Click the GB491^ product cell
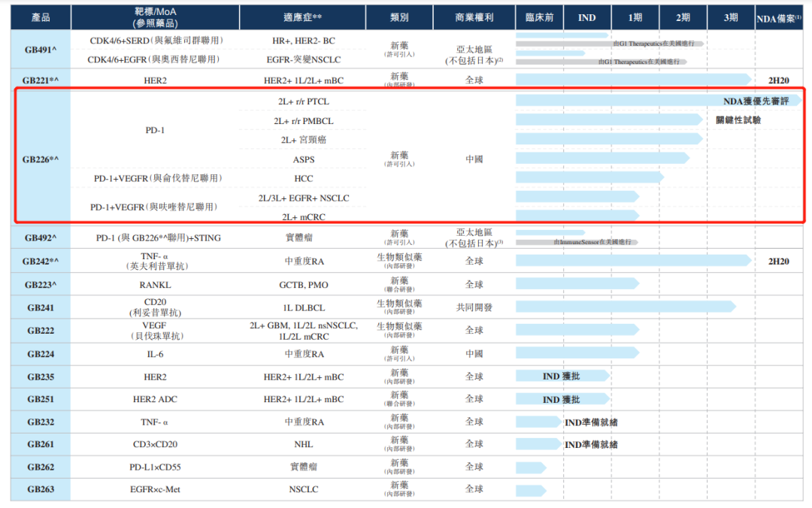 (x=41, y=49)
